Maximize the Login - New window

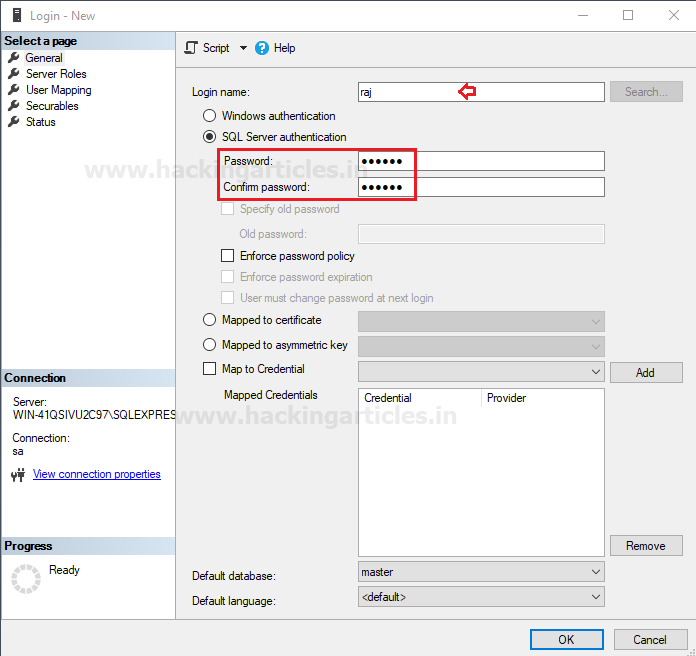click(628, 15)
